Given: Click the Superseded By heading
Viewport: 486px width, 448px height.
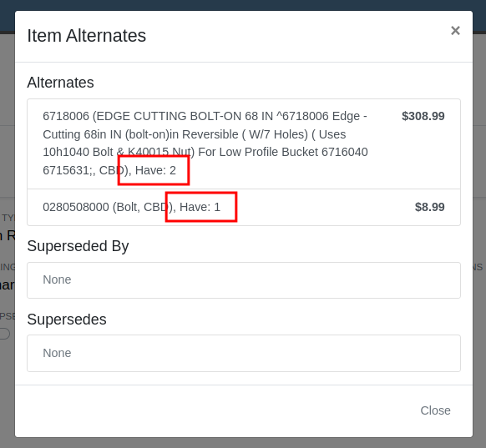Looking at the screenshot, I should pos(78,246).
